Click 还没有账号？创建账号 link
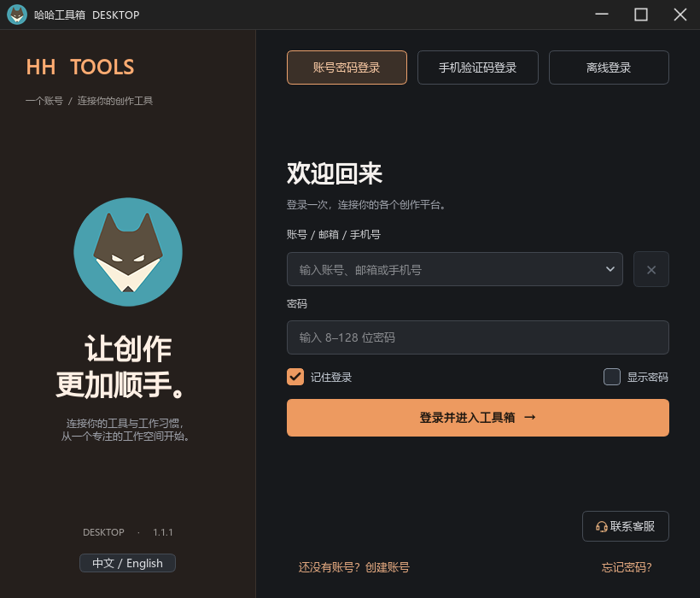The image size is (700, 598). (x=354, y=567)
